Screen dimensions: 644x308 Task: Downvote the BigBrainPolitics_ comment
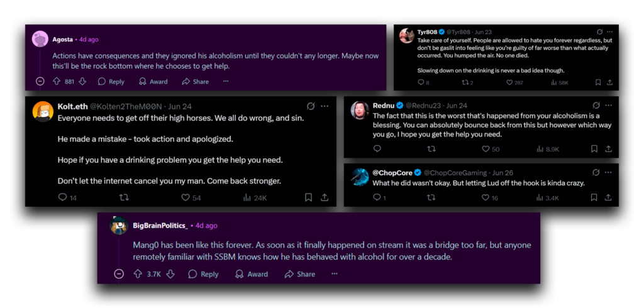170,274
